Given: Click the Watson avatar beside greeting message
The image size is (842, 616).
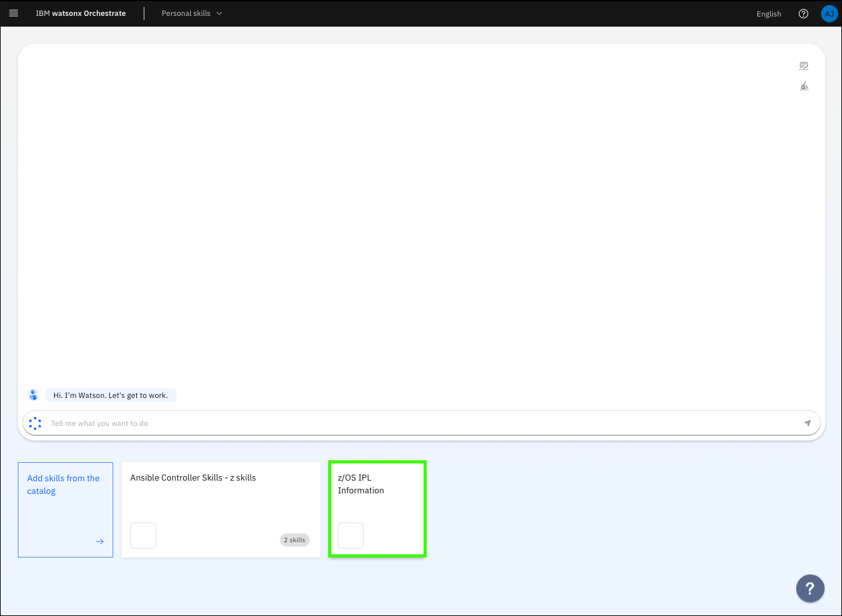Looking at the screenshot, I should coord(34,395).
